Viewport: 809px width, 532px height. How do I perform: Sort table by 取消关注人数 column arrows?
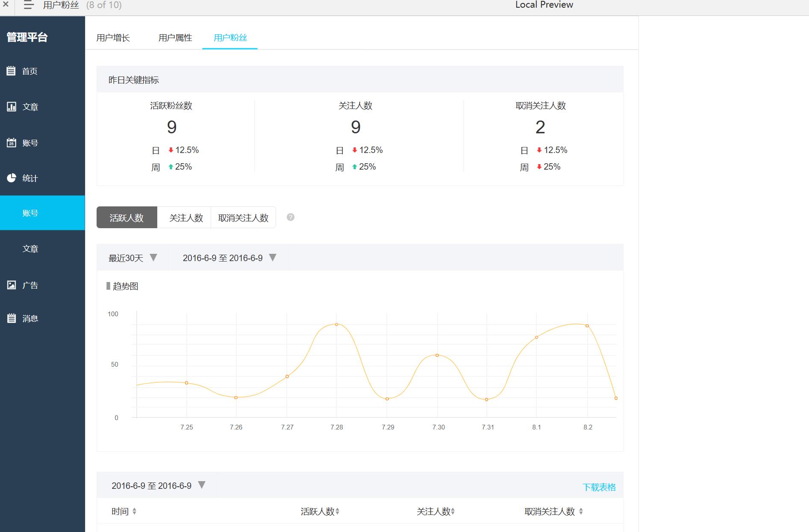click(x=581, y=511)
